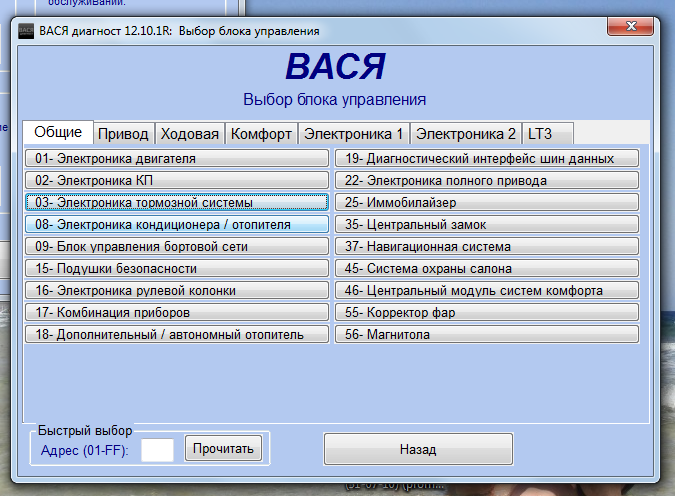This screenshot has width=675, height=496.
Task: Choose 55- Корректор фар
Action: (487, 312)
